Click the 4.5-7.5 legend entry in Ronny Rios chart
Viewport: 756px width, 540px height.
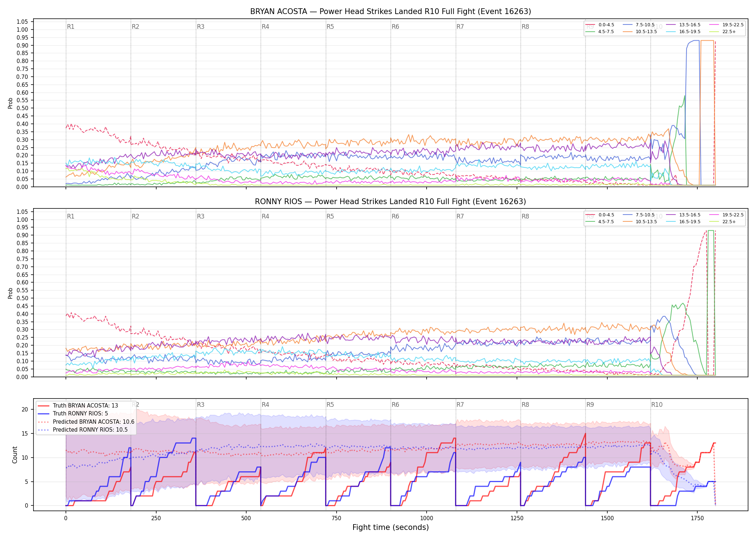[600, 222]
